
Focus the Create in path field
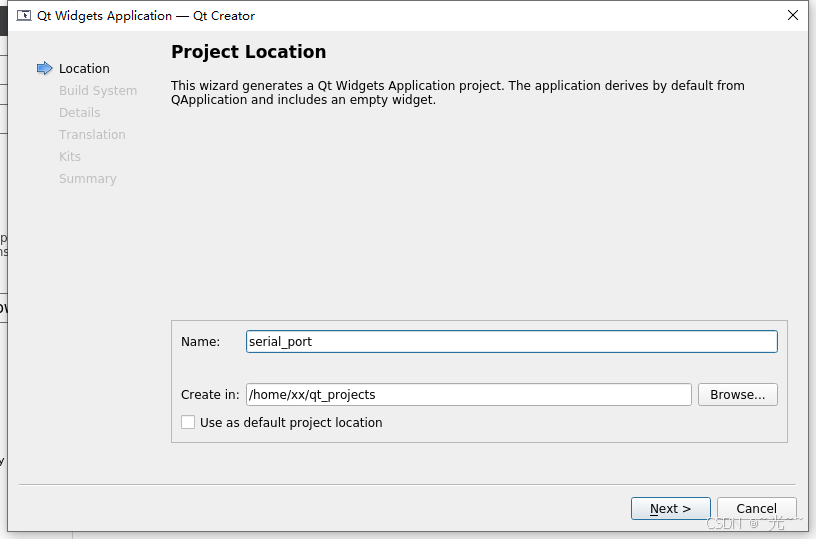pyautogui.click(x=468, y=394)
